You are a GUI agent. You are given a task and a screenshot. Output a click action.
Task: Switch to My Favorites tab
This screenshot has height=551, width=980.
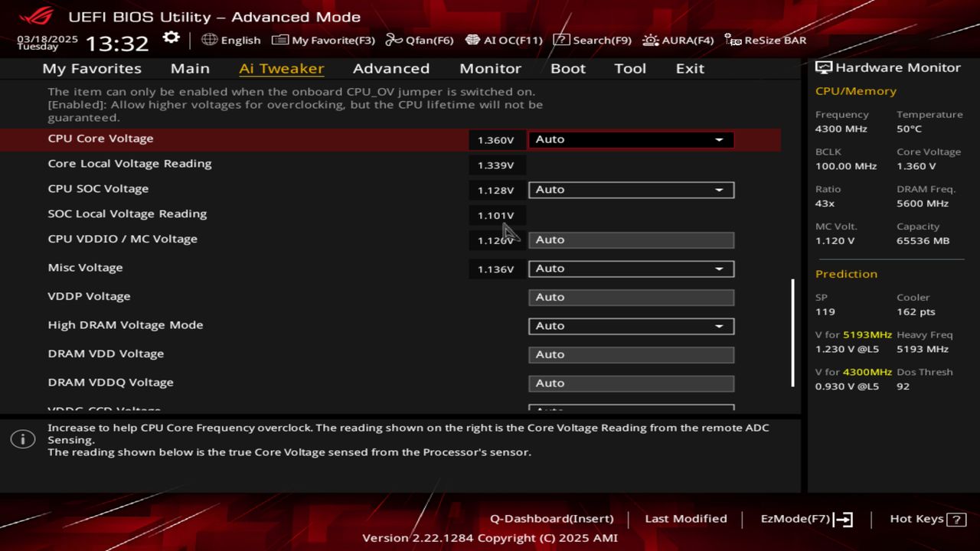92,68
